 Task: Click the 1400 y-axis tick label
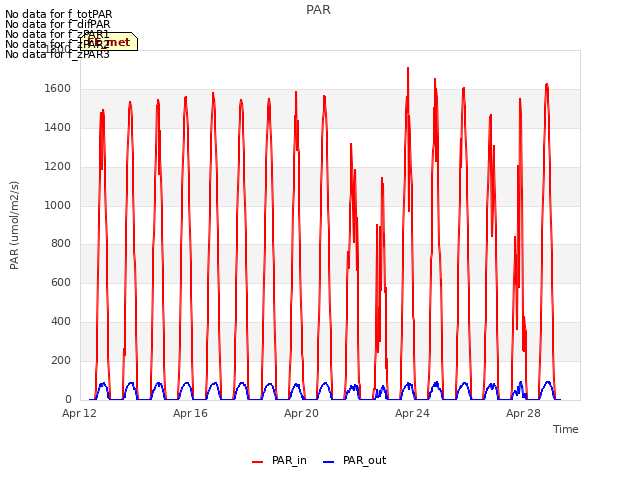tap(58, 128)
